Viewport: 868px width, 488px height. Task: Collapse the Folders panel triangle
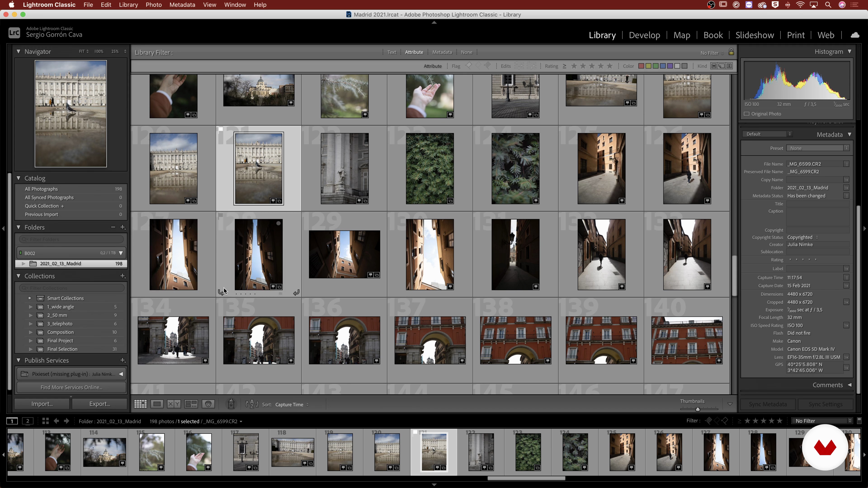coord(18,227)
